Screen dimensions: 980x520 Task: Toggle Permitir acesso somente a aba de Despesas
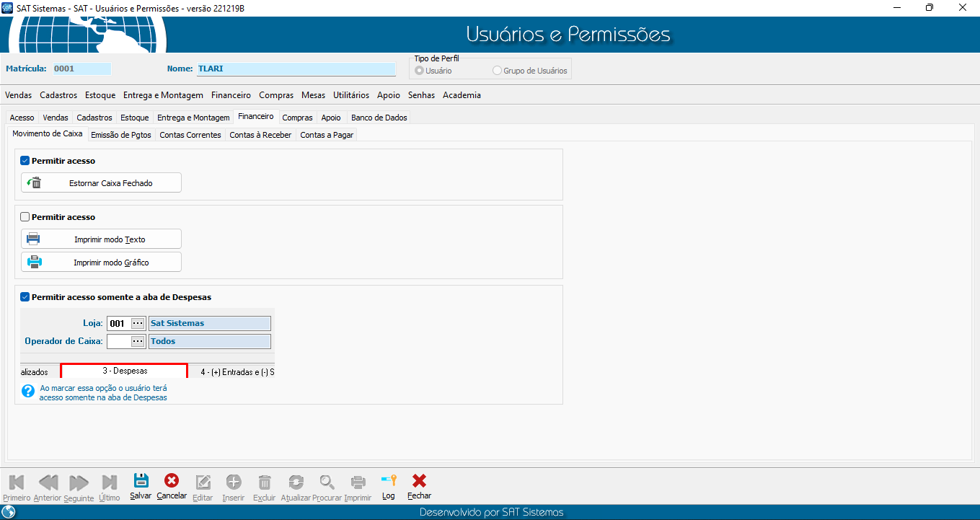(25, 296)
